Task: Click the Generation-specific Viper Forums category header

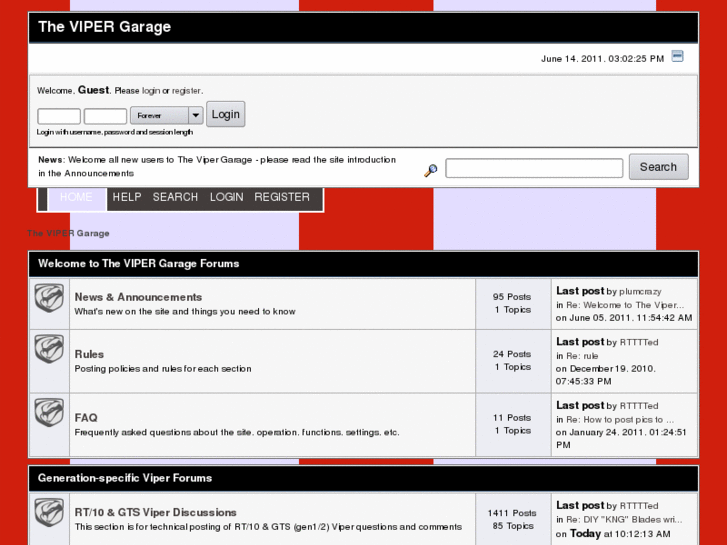Action: click(125, 478)
